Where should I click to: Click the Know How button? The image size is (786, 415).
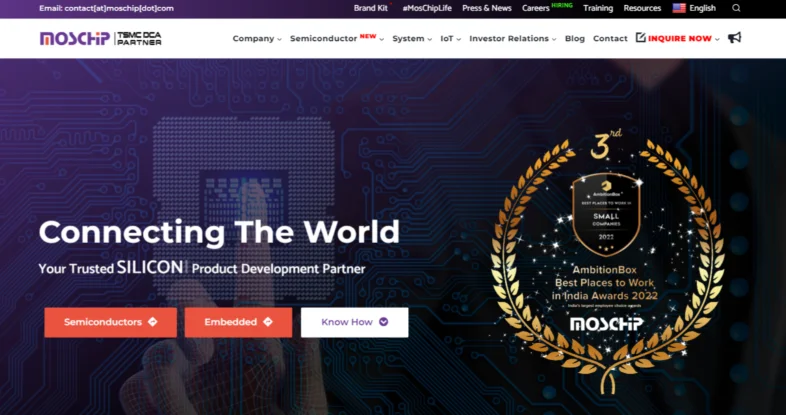[x=354, y=322]
